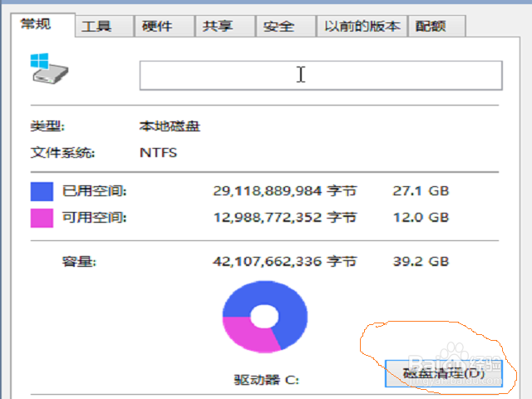
Task: Click the 12.0 GB free value
Action: [421, 218]
